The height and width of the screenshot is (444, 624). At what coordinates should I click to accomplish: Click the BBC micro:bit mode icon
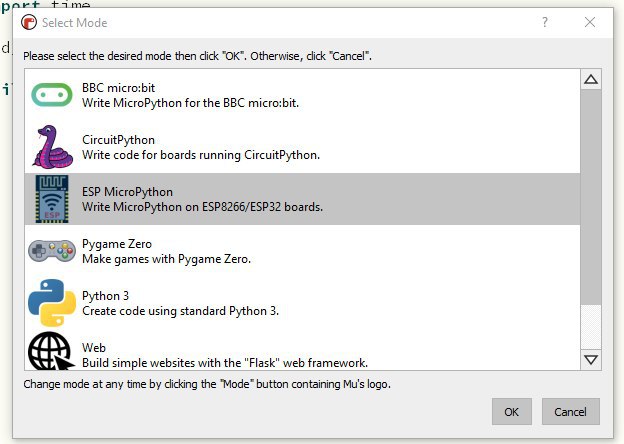[51, 95]
